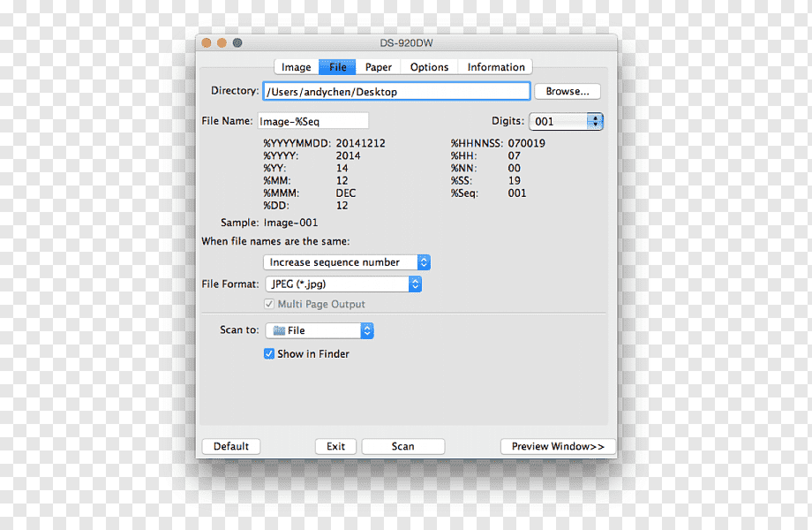Click the Scan button
Screen dimensions: 812x530
[x=402, y=446]
